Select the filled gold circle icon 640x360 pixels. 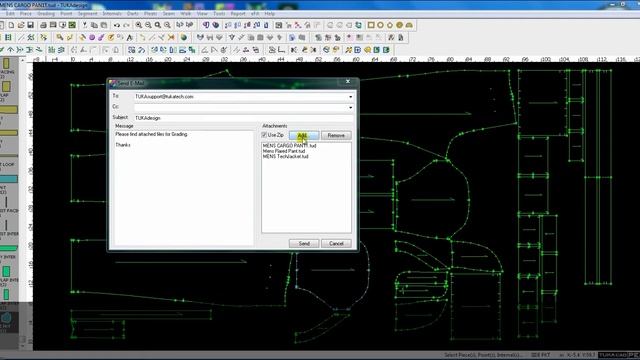pyautogui.click(x=400, y=25)
